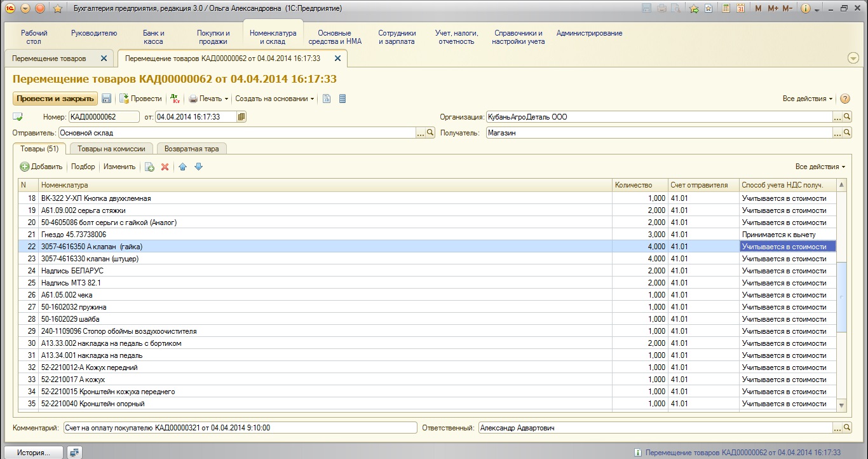868x459 pixels.
Task: Expand the Печать dropdown
Action: (209, 99)
